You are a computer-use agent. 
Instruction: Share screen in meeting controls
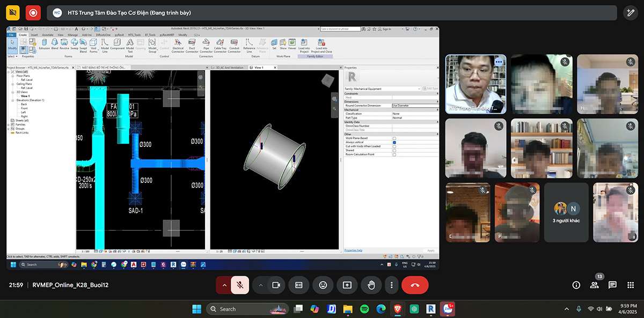347,285
